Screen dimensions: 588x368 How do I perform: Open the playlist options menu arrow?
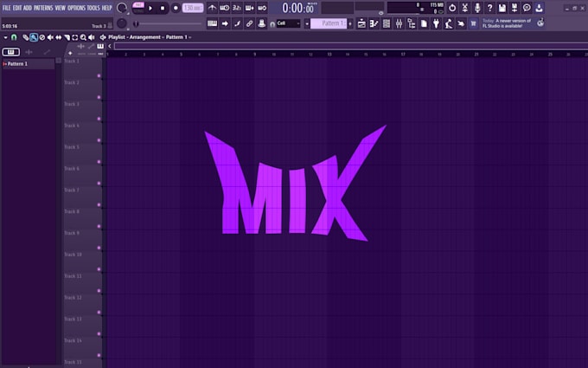[x=6, y=37]
